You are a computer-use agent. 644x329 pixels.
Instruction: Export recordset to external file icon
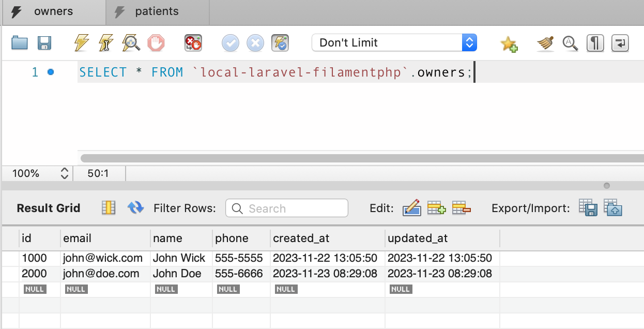(x=588, y=208)
